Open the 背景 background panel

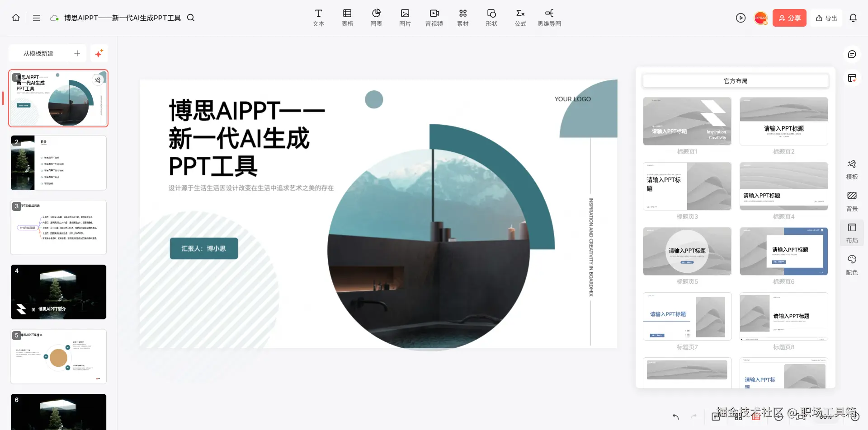pos(852,201)
